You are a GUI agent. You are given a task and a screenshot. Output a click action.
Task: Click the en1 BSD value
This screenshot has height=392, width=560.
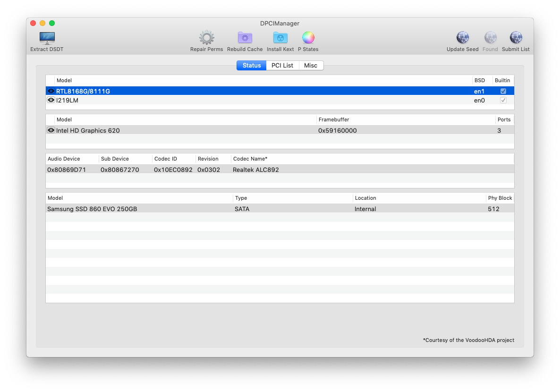click(479, 92)
